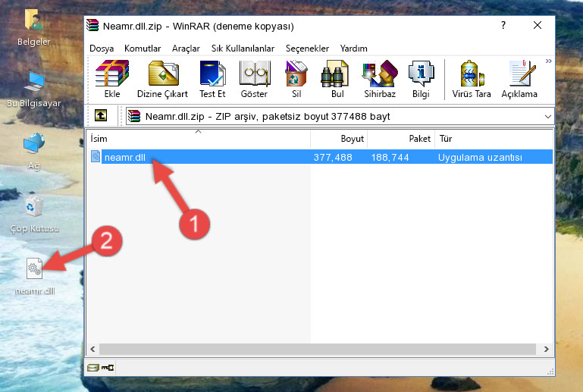Expand hidden toolbar items with the chevron
Screen dimensions: 583x392
(548, 61)
